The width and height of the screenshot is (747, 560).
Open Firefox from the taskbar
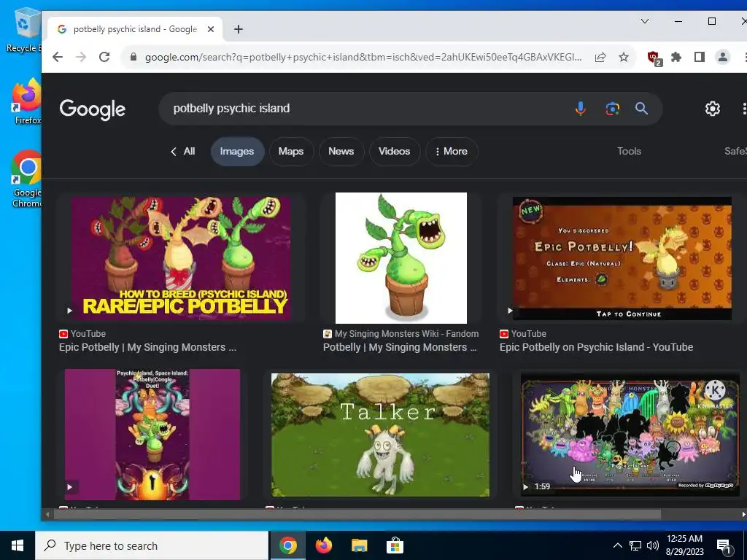(x=323, y=545)
